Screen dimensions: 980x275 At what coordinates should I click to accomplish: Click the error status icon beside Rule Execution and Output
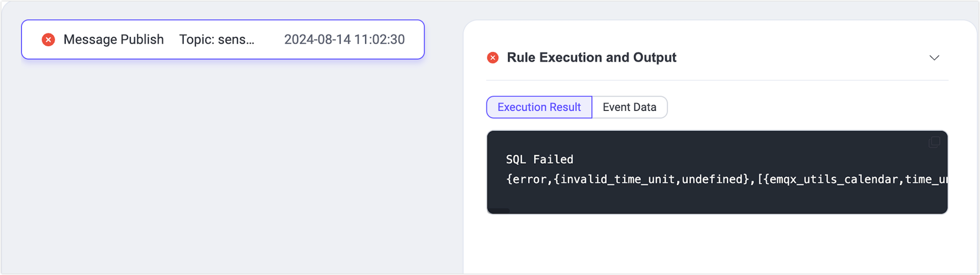[x=493, y=57]
